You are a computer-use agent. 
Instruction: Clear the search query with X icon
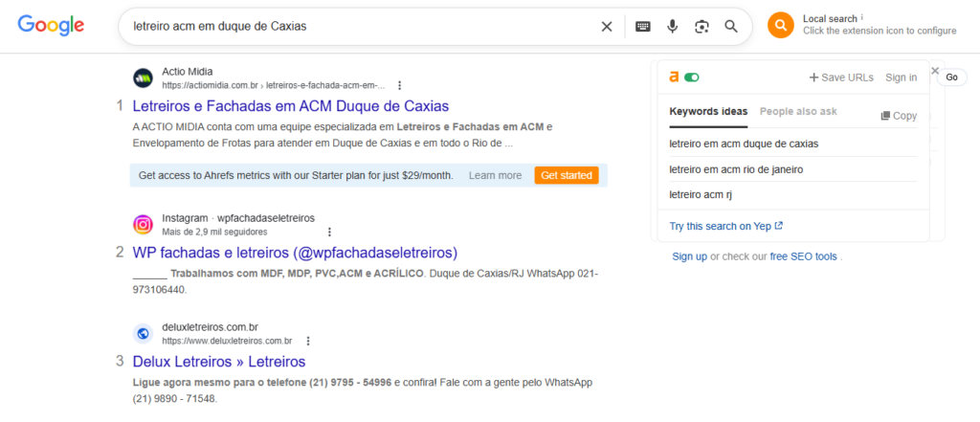tap(606, 26)
